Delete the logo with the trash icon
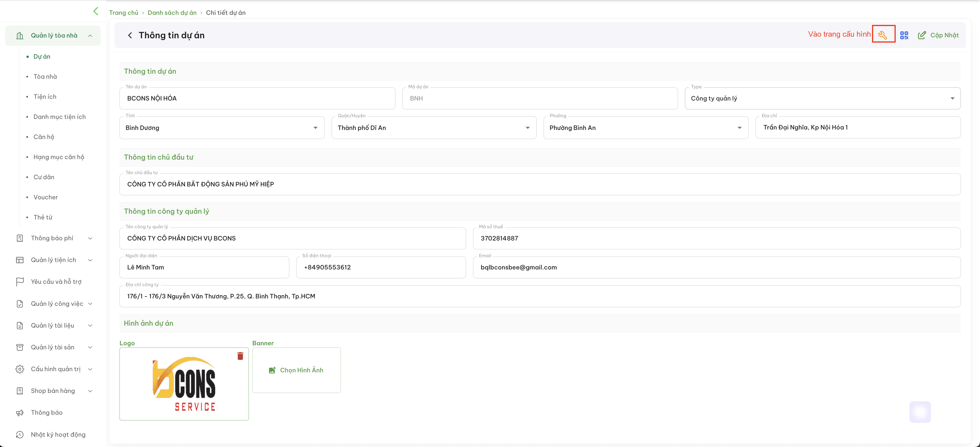 (240, 356)
